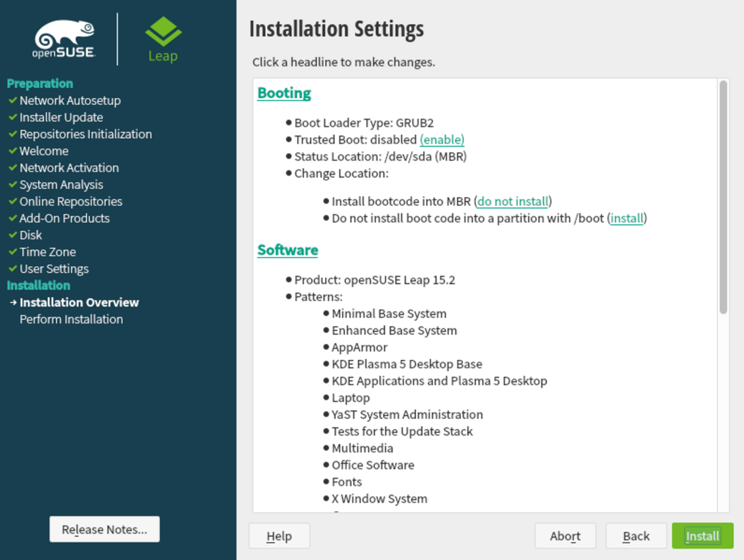Enable Trusted Boot

pyautogui.click(x=442, y=140)
